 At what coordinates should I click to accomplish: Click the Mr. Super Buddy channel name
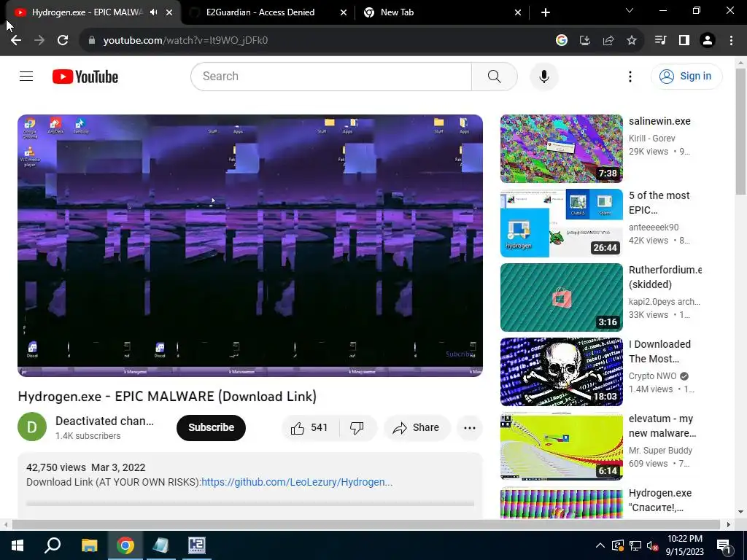[660, 451]
